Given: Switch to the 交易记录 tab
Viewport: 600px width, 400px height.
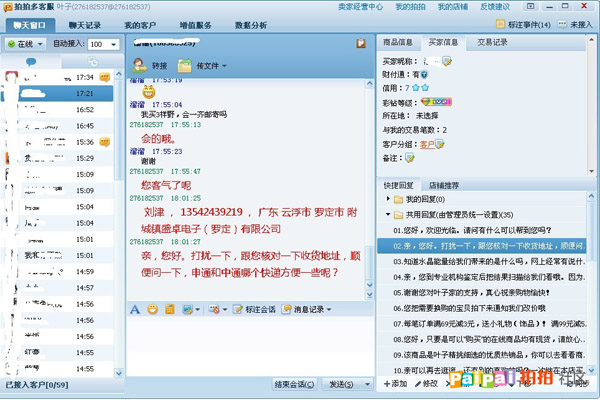Looking at the screenshot, I should 492,42.
